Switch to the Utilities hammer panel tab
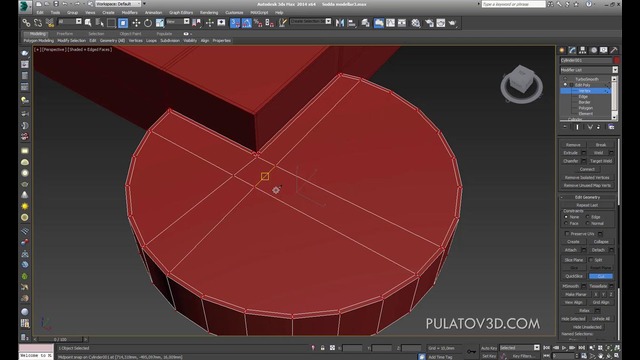640x360 pixels. (614, 50)
